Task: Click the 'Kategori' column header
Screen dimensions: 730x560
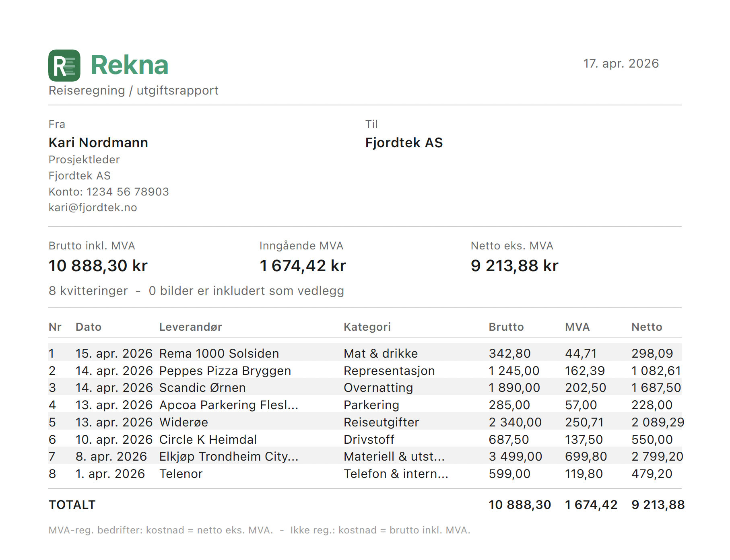Action: 367,327
